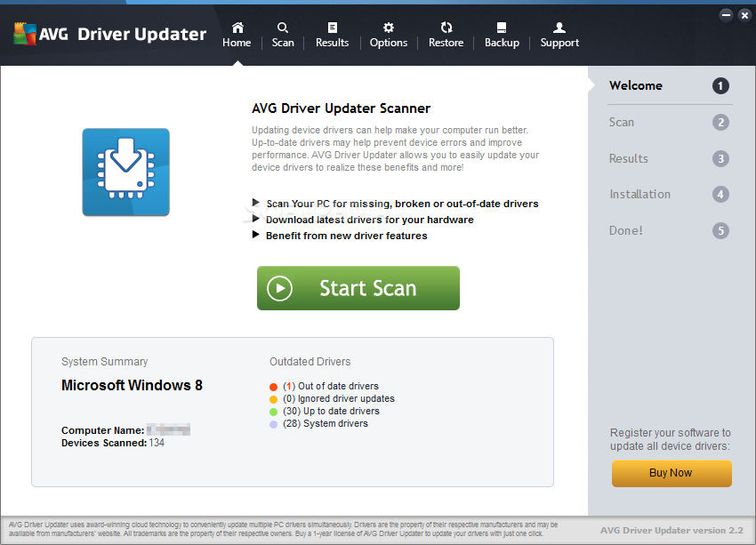Viewport: 756px width, 545px height.
Task: Click step 4 circle beside Installation
Action: tap(720, 194)
